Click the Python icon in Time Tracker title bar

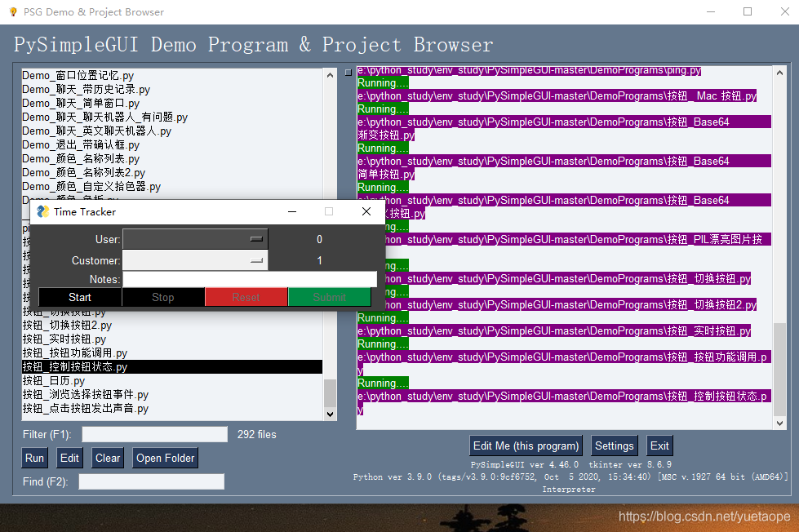43,211
